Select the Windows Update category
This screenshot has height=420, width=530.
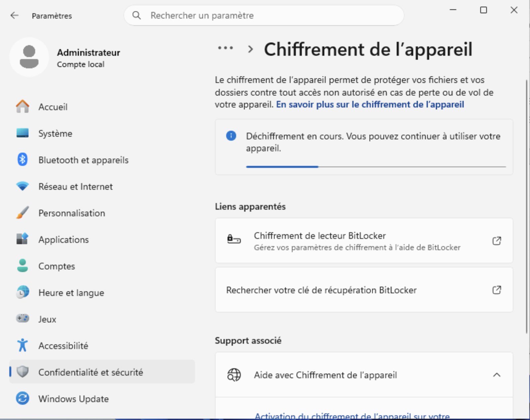coord(102,399)
